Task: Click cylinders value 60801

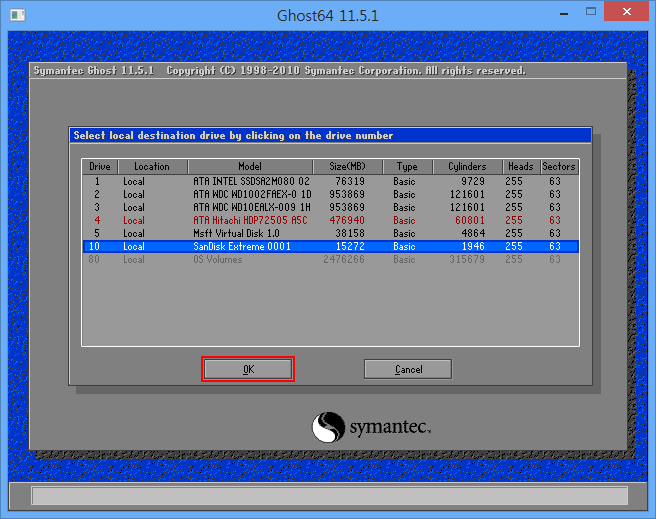Action: pyautogui.click(x=470, y=220)
